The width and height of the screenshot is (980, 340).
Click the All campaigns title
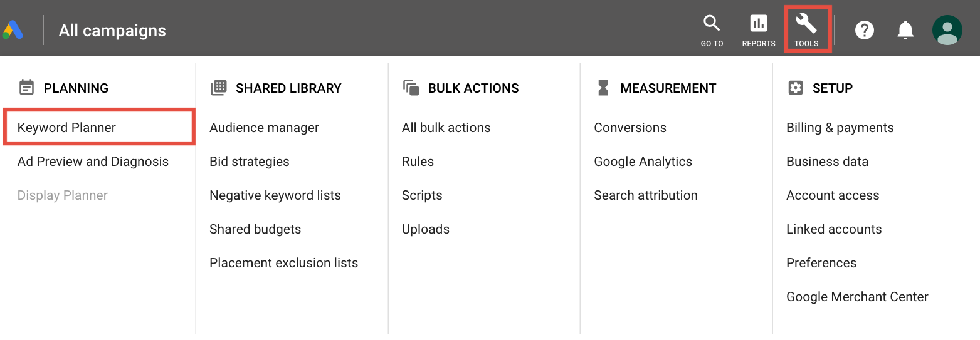(112, 30)
